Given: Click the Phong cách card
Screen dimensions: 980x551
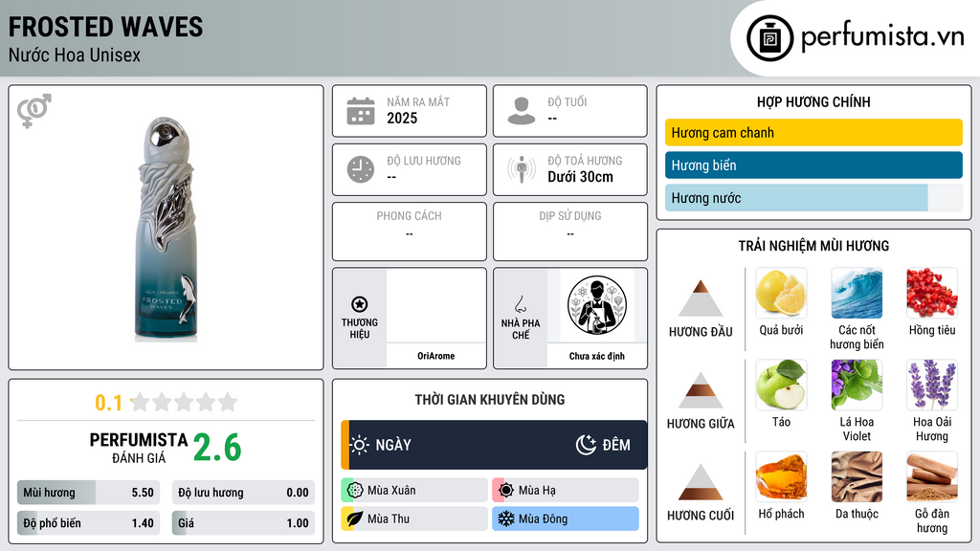Looking at the screenshot, I should click(x=410, y=231).
